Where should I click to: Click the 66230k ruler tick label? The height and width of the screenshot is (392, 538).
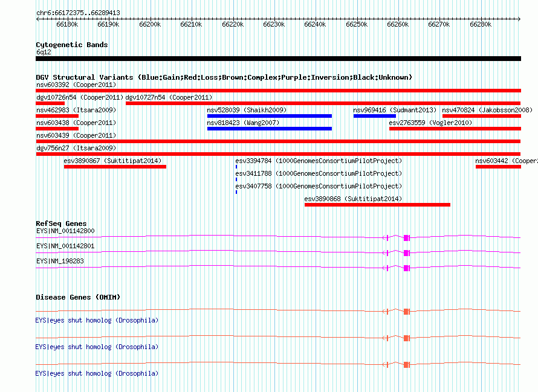click(274, 24)
